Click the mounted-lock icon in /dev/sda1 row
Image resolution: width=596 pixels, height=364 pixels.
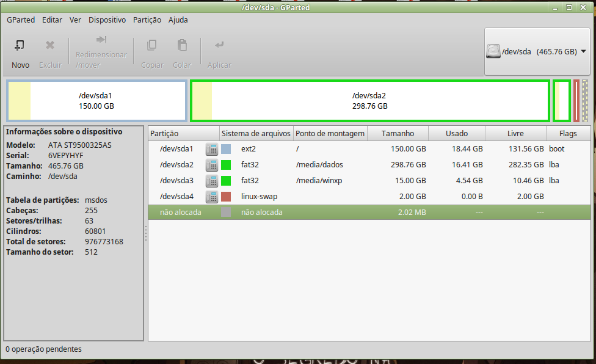click(212, 149)
